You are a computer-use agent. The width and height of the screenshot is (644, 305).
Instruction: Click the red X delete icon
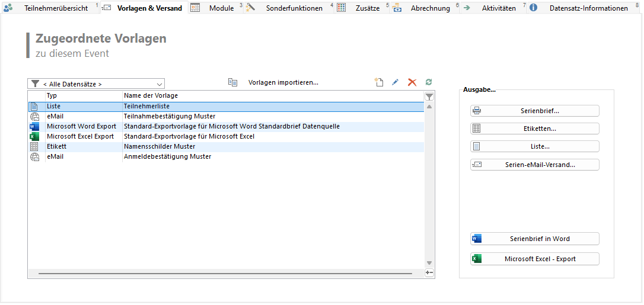pyautogui.click(x=412, y=83)
